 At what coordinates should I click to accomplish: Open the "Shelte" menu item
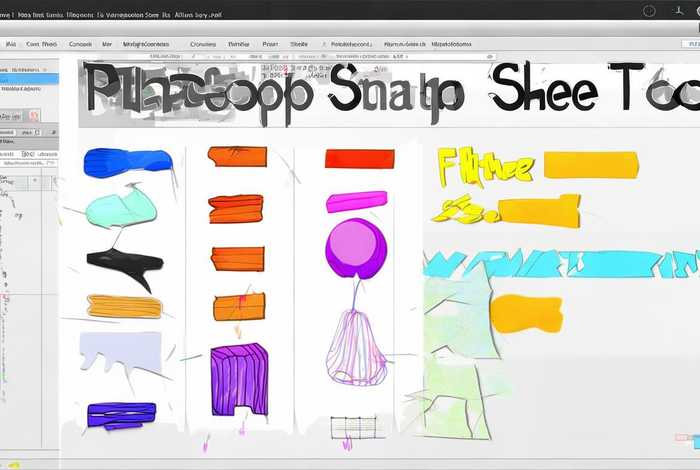click(299, 45)
